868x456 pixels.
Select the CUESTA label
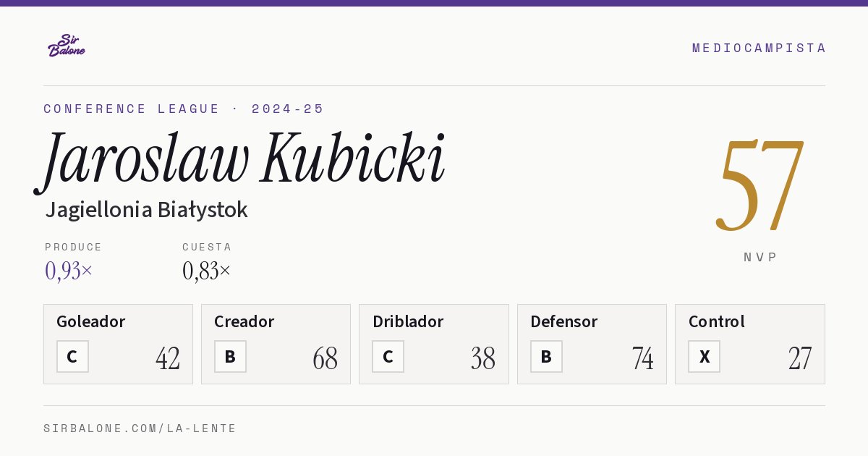point(207,247)
